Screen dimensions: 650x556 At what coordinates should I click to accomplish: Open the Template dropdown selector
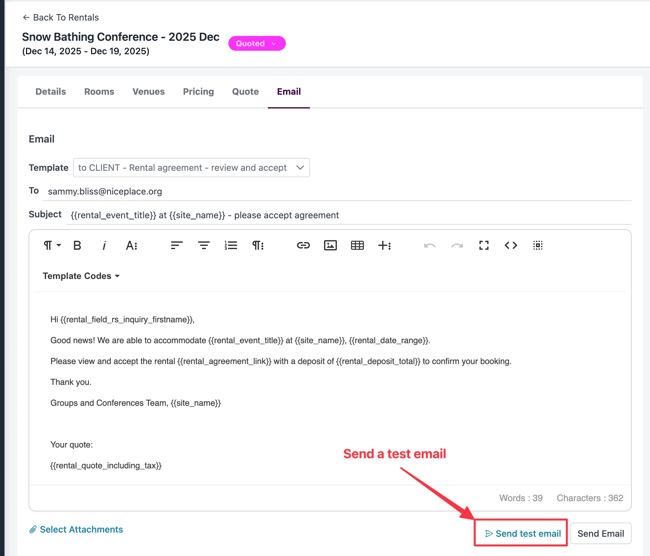[191, 168]
